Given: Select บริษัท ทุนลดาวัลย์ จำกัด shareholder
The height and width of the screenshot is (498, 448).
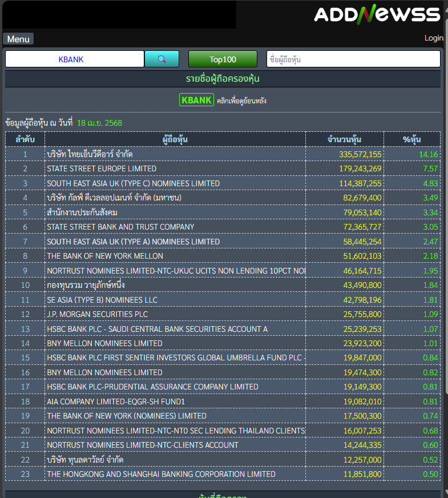Looking at the screenshot, I should tap(85, 460).
